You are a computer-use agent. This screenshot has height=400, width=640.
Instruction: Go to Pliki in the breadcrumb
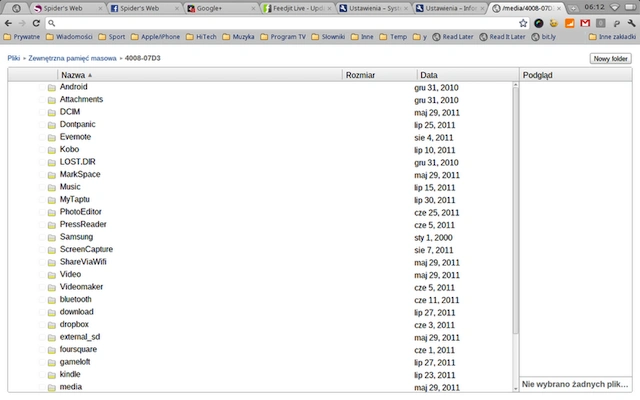[x=13, y=58]
